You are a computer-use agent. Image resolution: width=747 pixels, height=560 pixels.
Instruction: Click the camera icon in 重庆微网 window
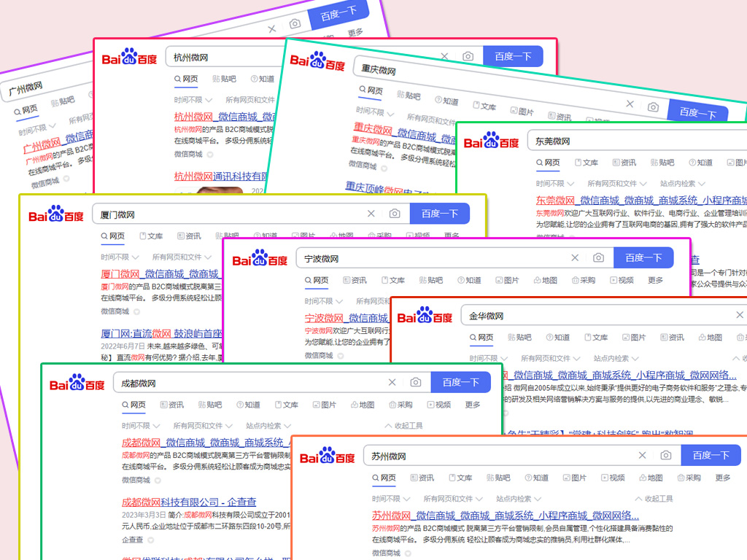point(653,107)
